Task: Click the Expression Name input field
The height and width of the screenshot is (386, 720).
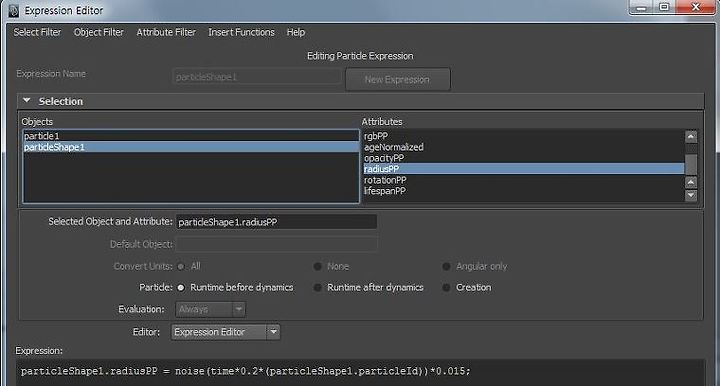Action: tap(257, 77)
